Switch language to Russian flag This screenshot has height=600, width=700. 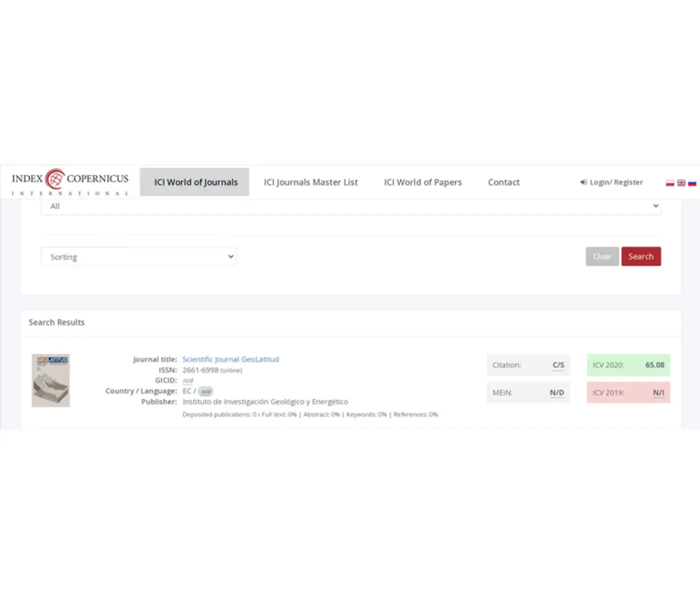(692, 183)
